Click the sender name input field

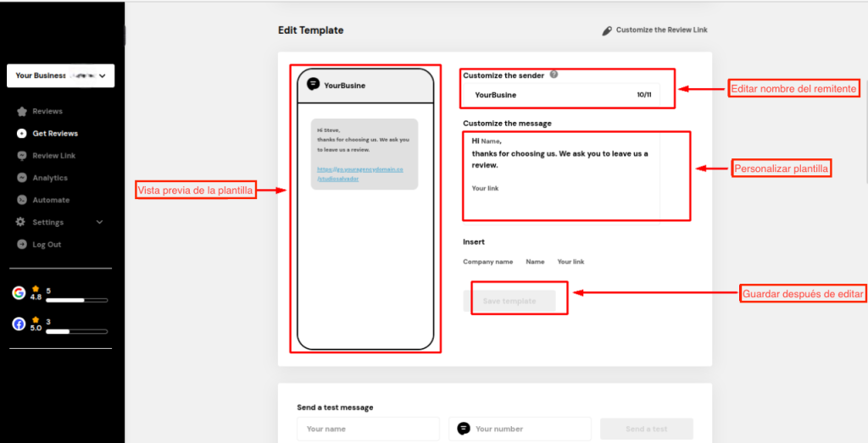(551, 95)
